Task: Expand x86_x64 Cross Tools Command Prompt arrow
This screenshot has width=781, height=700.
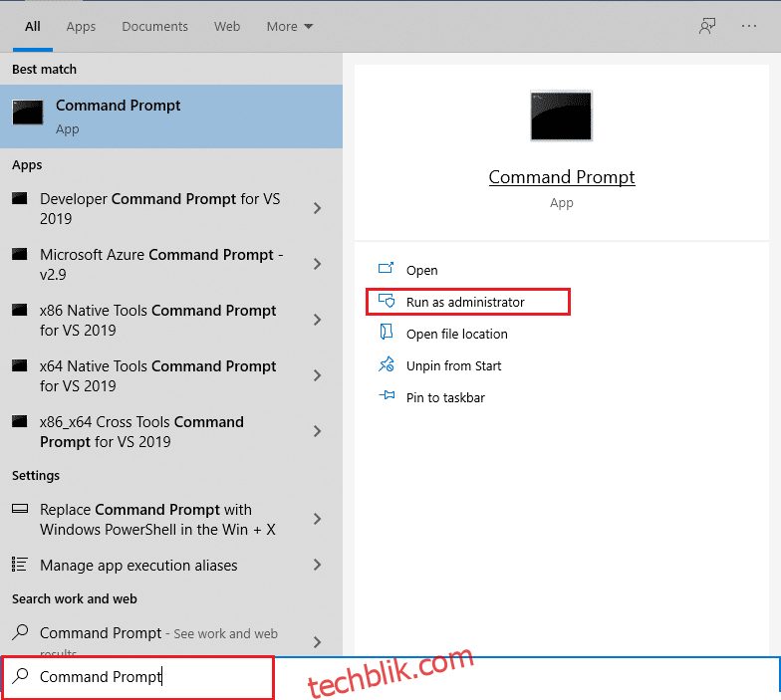Action: click(317, 431)
